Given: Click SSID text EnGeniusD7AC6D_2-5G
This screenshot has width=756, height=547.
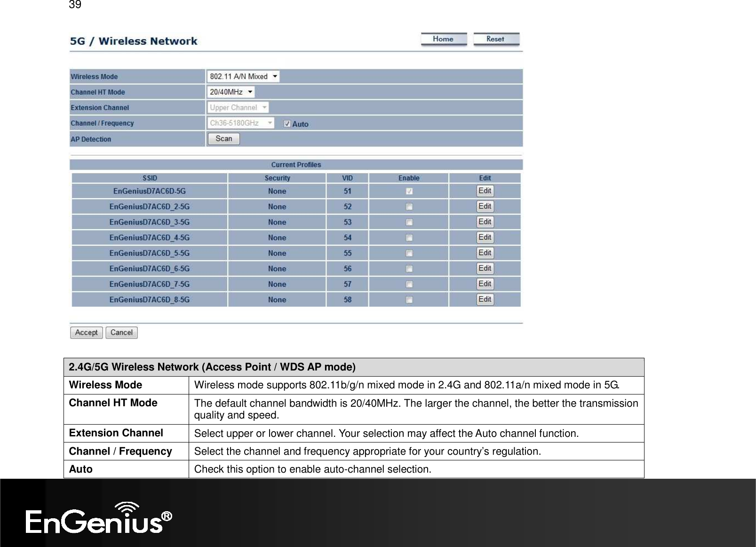Looking at the screenshot, I should coord(150,207).
